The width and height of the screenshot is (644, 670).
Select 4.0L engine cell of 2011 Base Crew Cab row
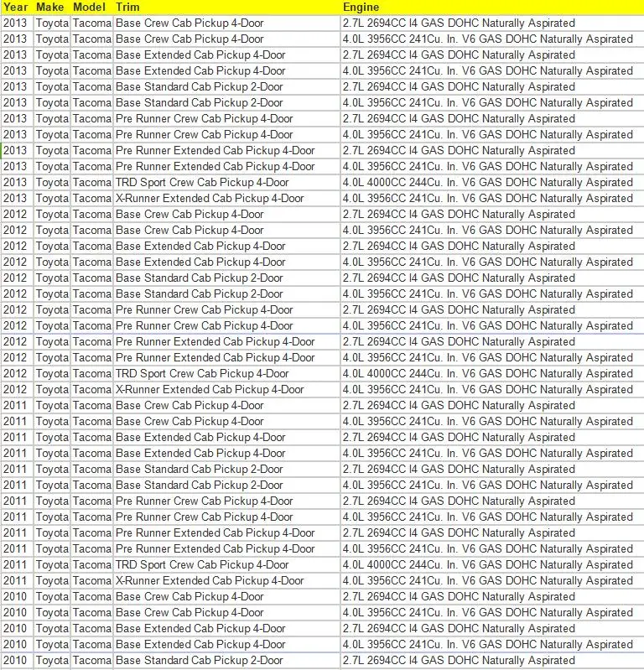(492, 421)
